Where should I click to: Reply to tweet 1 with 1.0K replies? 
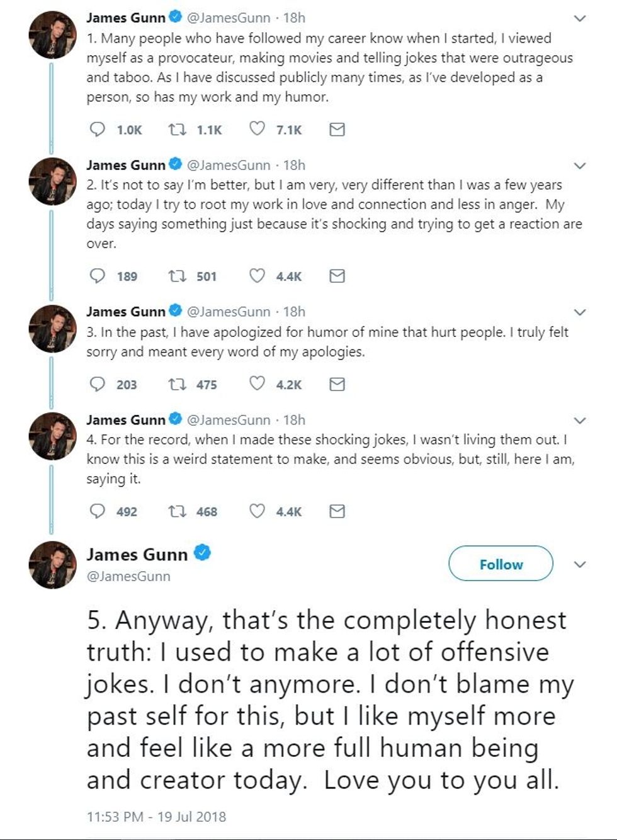pyautogui.click(x=98, y=130)
